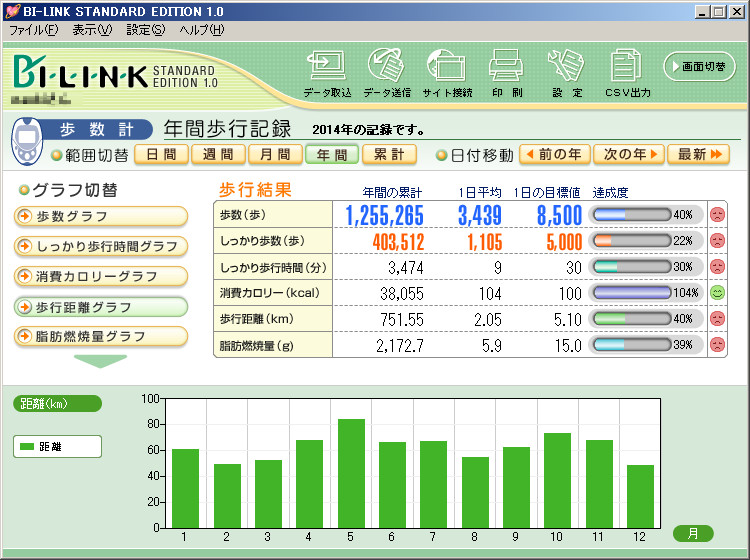Click the 38,055 calorie total
750x560 pixels.
402,293
